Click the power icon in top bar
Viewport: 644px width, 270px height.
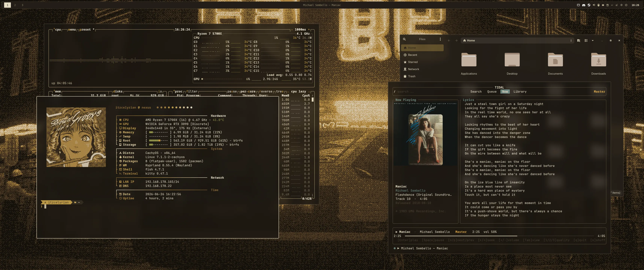626,5
